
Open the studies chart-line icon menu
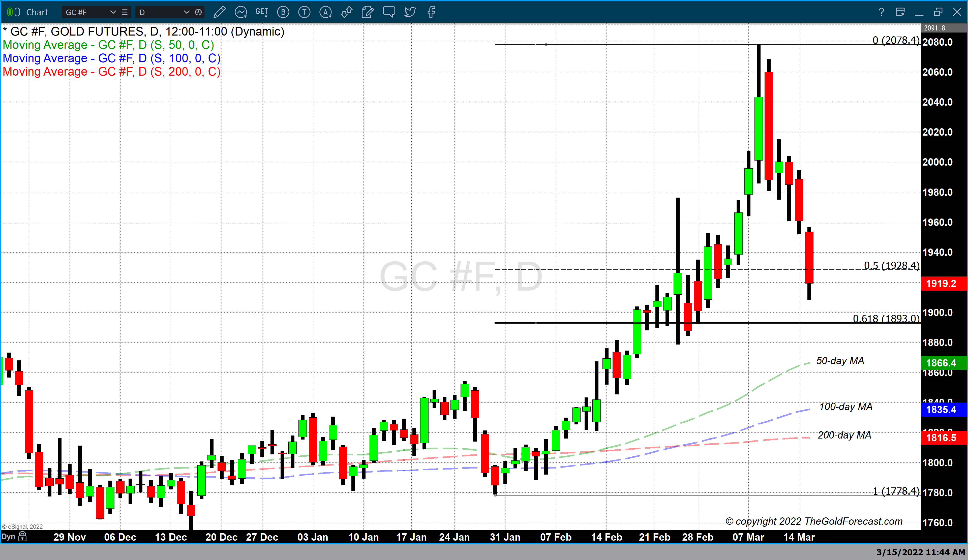coord(241,12)
